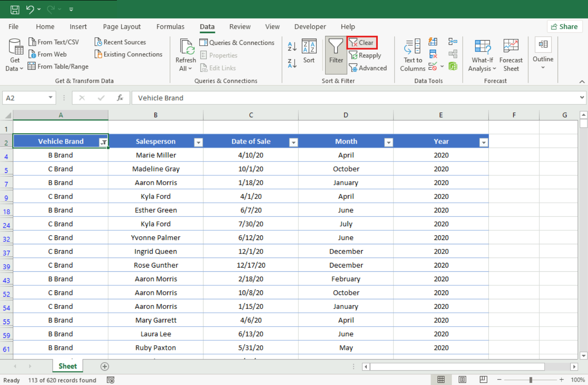The width and height of the screenshot is (588, 385).
Task: Click in the formula bar showing Vehicle Brand
Action: click(x=355, y=98)
